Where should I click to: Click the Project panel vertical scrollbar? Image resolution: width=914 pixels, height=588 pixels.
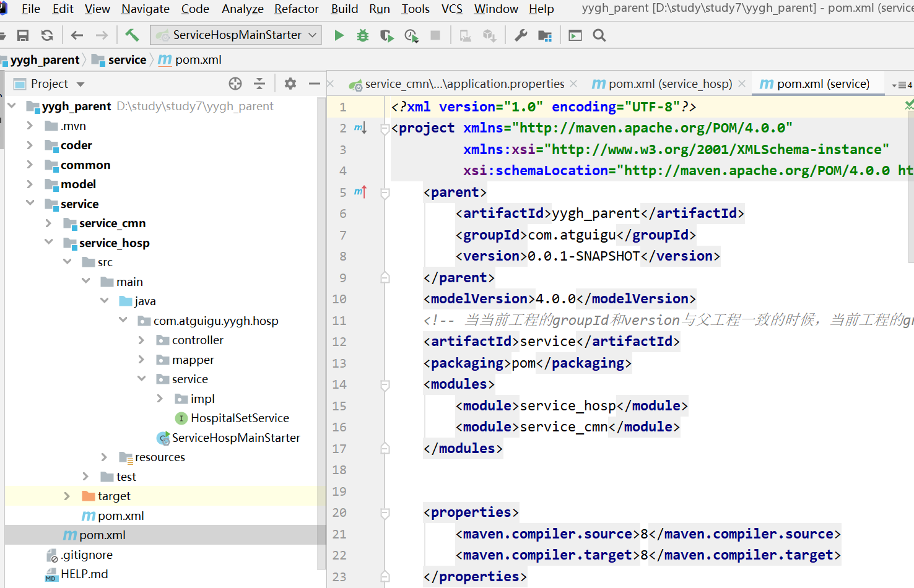321,333
